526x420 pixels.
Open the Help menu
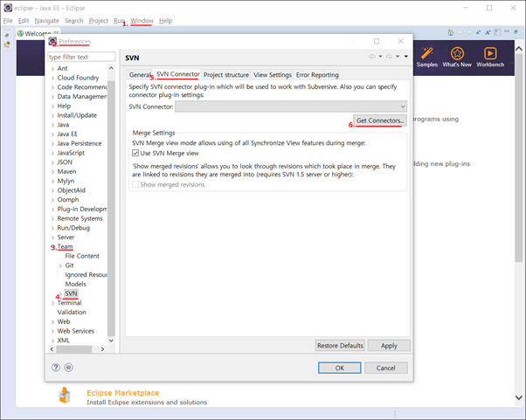[x=165, y=21]
